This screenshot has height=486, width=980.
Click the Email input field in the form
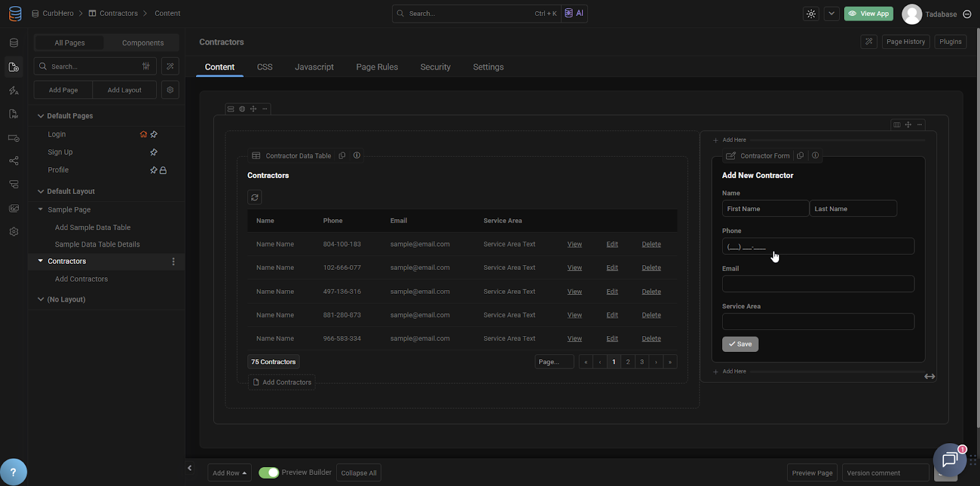pos(818,284)
